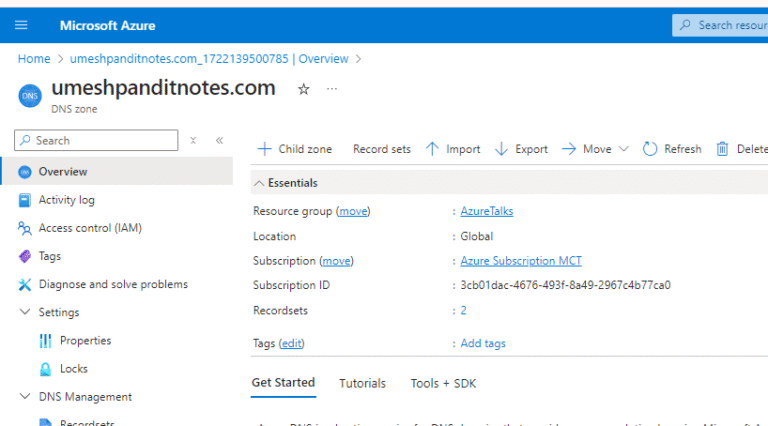Click the breadcrumb chevron after Overview
768x426 pixels.
coord(359,59)
